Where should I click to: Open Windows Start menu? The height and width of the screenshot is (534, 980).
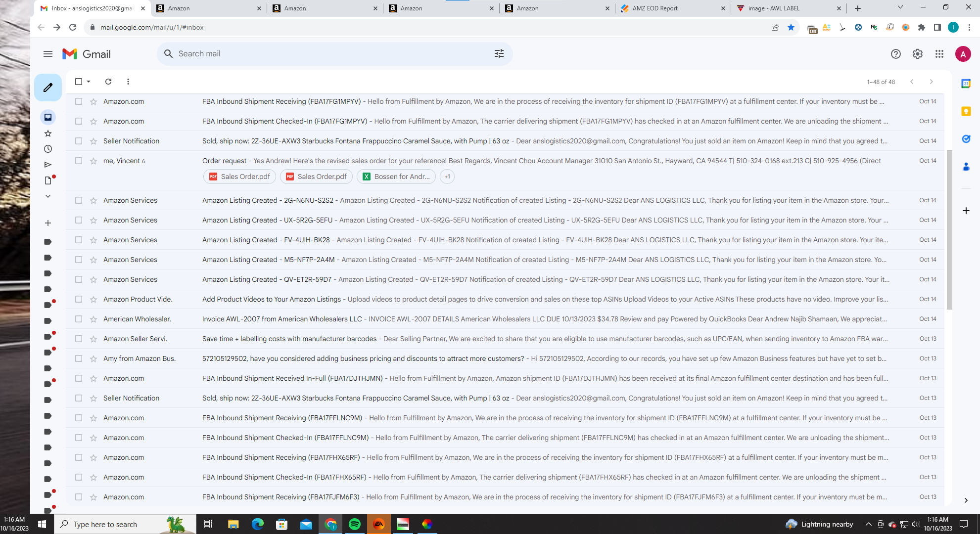42,524
